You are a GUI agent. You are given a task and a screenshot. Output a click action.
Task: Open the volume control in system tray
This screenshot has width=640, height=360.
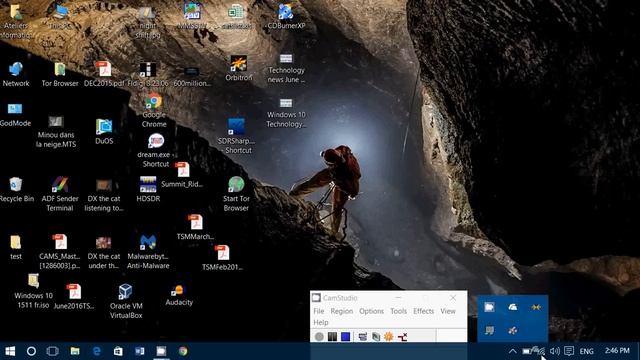[x=554, y=351]
